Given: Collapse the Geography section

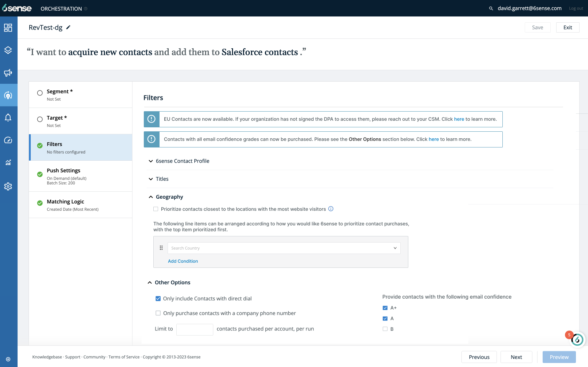Looking at the screenshot, I should point(166,197).
